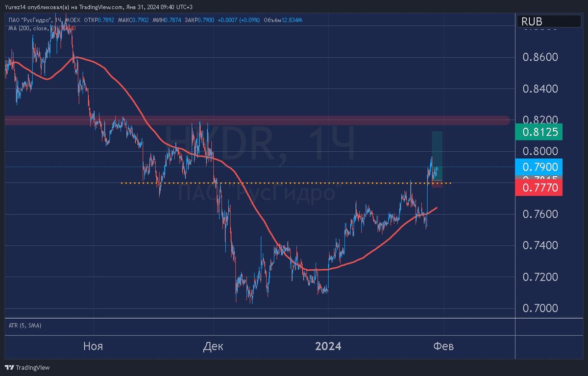Click the TradingView logo icon at the bottom
Viewport: 588px width, 376px height.
tap(9, 367)
